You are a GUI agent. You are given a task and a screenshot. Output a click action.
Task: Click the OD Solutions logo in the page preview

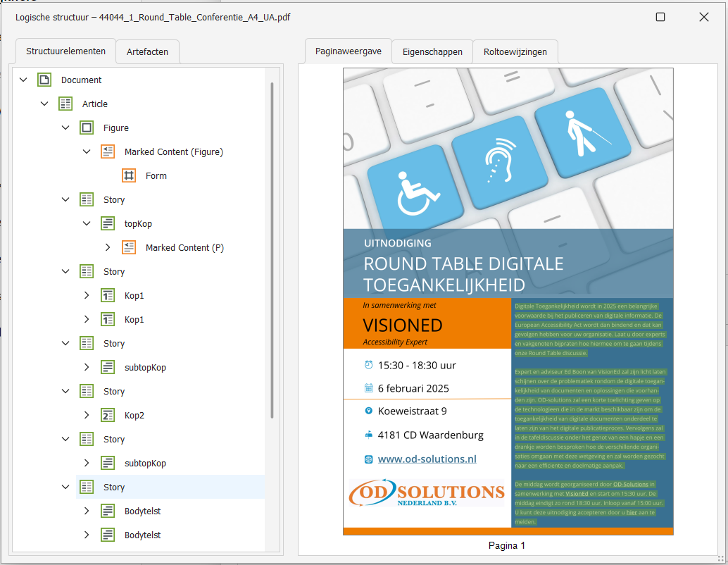(426, 492)
